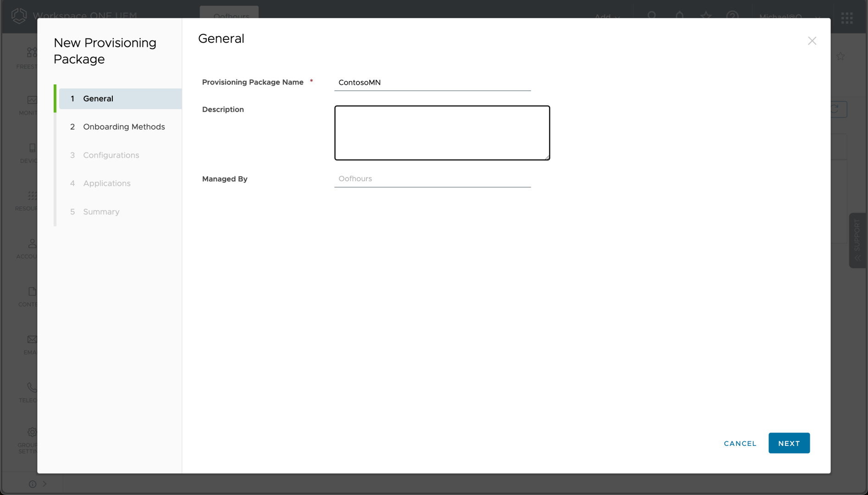Expand the left navigation with the chevron
This screenshot has height=495, width=868.
pyautogui.click(x=45, y=484)
